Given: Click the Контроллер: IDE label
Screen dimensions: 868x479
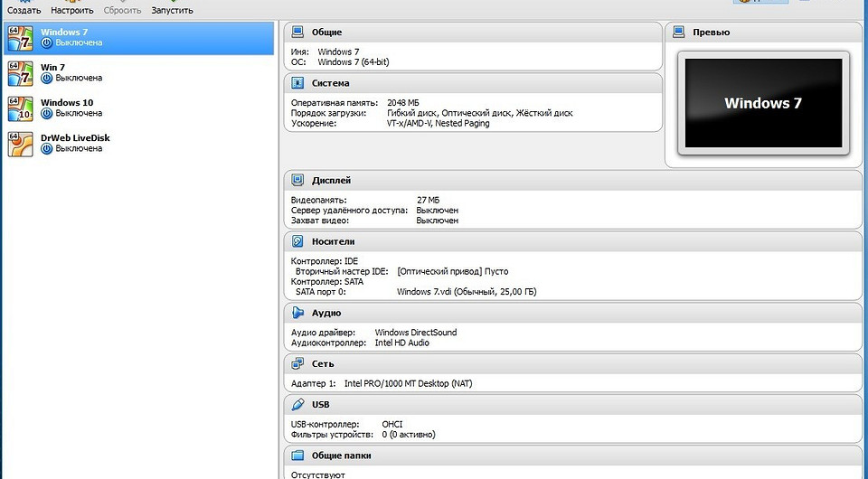Looking at the screenshot, I should tap(325, 261).
